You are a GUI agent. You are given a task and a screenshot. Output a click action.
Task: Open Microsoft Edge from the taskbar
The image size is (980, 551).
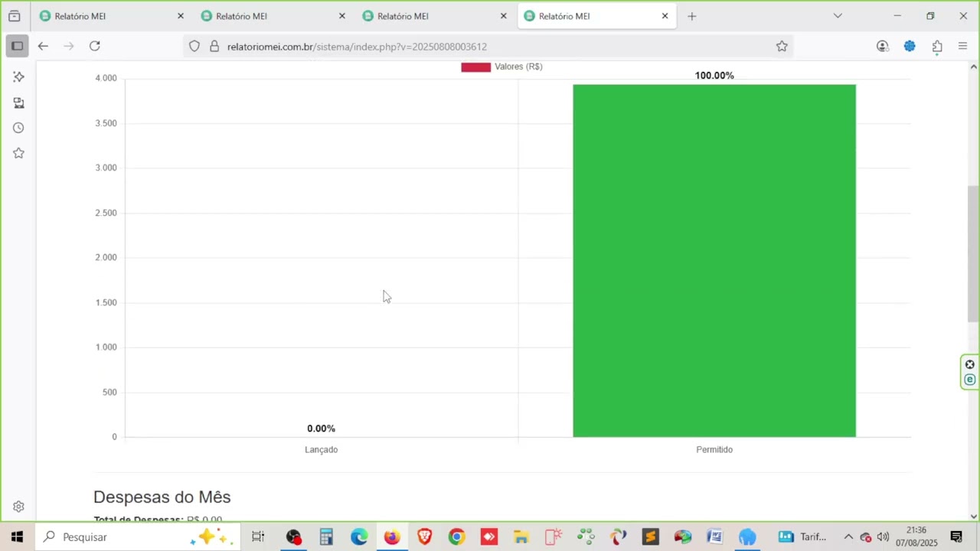click(359, 537)
